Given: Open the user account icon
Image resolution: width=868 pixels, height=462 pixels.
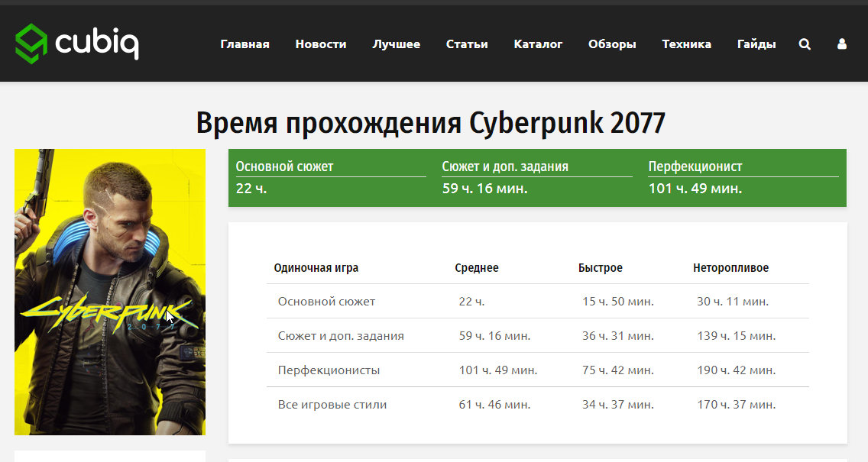Looking at the screenshot, I should point(842,44).
